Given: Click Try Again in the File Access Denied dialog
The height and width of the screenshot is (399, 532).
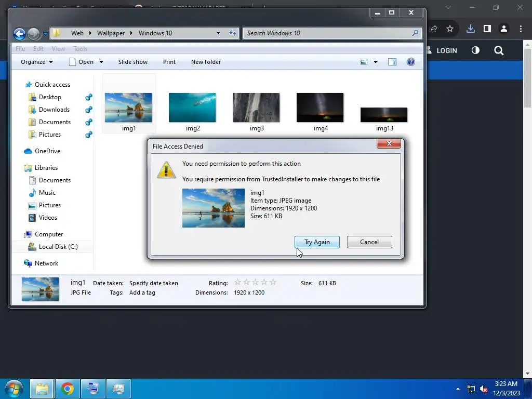Looking at the screenshot, I should [317, 242].
